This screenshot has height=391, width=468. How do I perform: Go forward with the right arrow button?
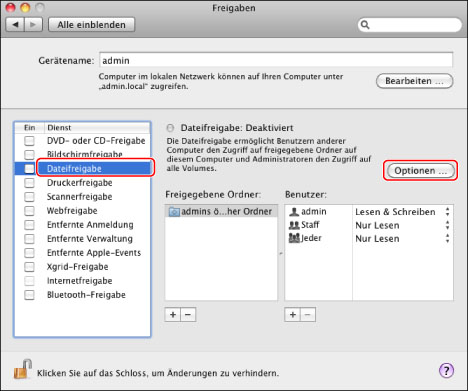click(33, 25)
